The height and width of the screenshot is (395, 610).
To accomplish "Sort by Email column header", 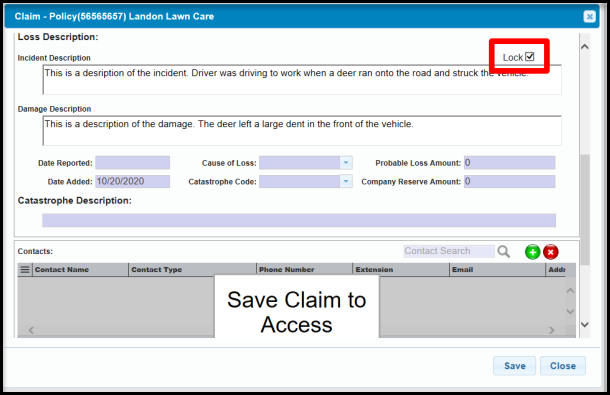I will pyautogui.click(x=497, y=269).
